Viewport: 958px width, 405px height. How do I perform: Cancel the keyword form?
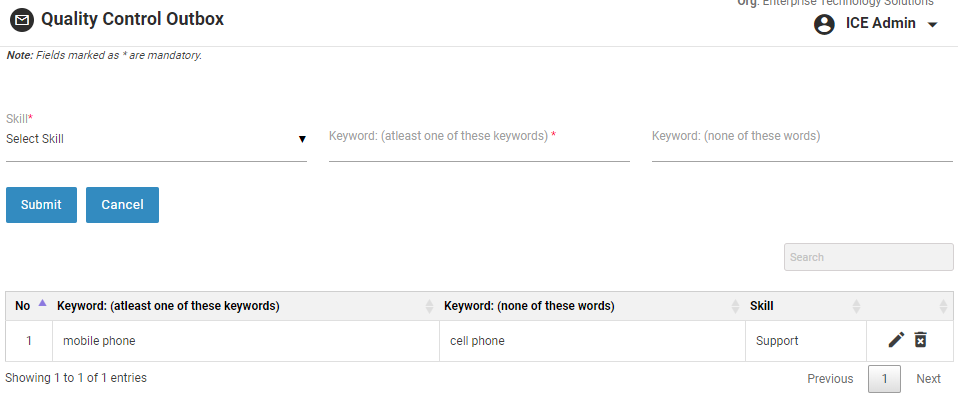tap(122, 204)
